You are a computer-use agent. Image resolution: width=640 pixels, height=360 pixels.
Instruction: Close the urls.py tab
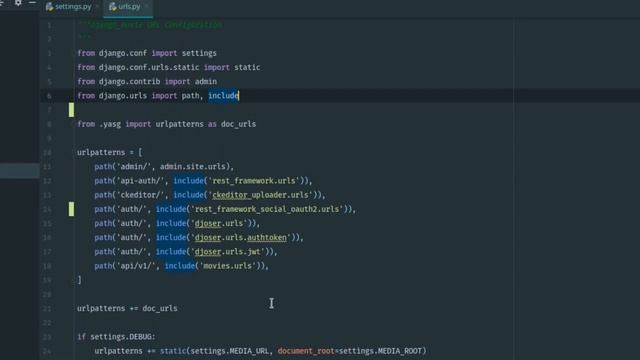[146, 7]
